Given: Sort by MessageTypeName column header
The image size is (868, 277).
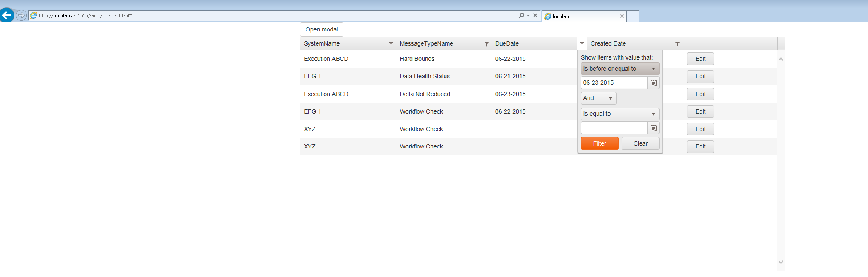Looking at the screenshot, I should pyautogui.click(x=426, y=43).
